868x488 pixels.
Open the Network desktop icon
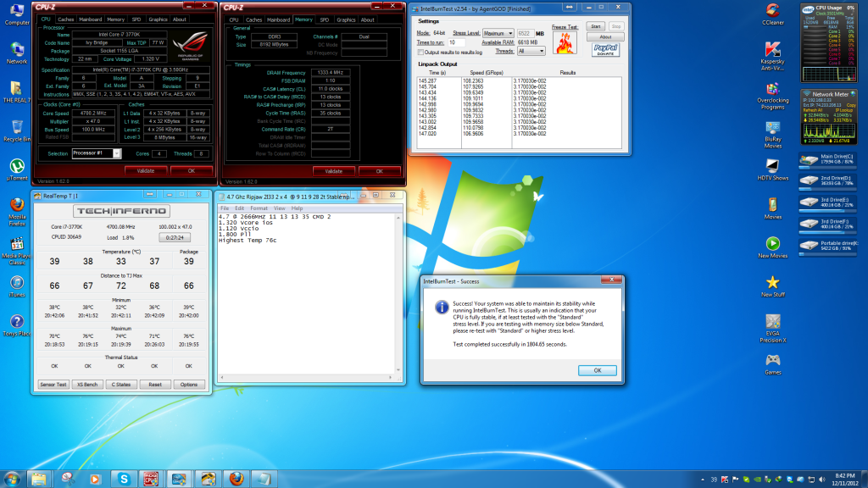[x=17, y=53]
